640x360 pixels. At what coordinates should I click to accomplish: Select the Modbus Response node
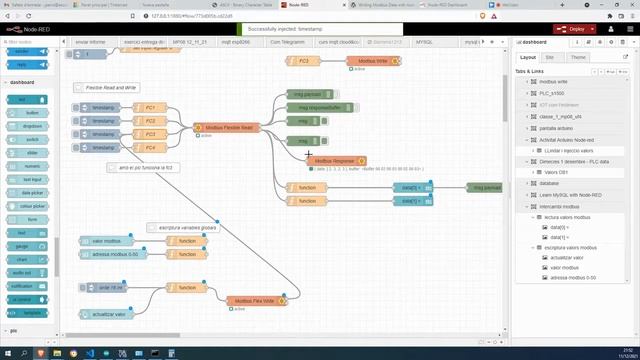[x=336, y=161]
